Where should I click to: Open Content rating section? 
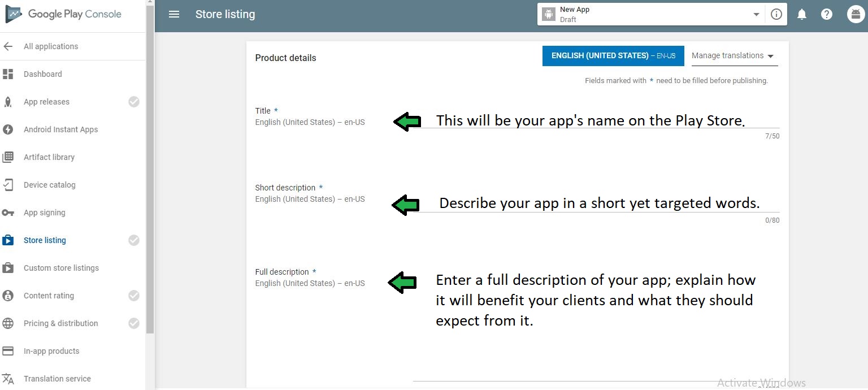point(49,296)
